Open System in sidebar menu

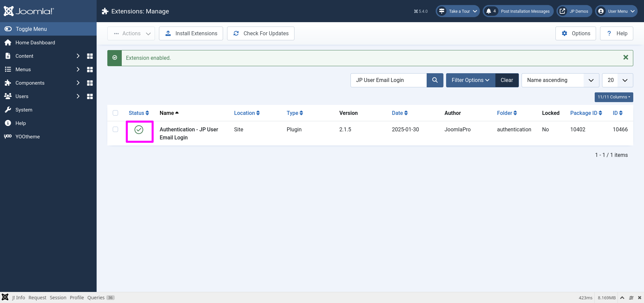[x=24, y=110]
